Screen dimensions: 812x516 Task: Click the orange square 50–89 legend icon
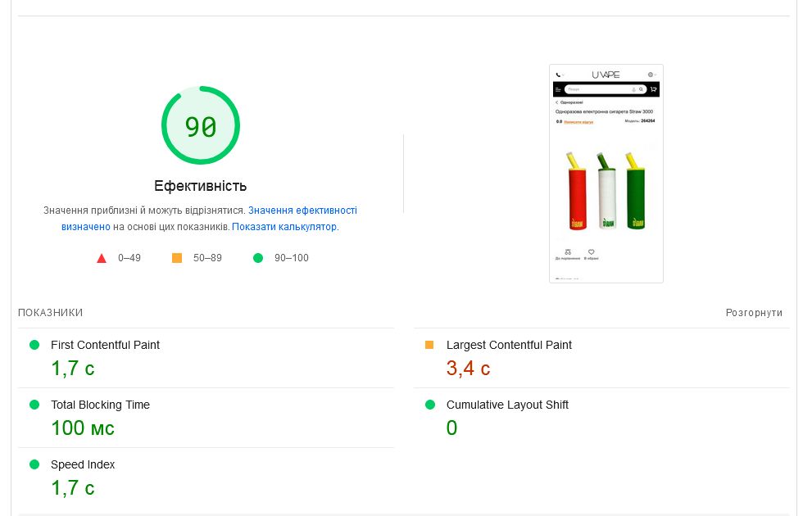point(177,258)
